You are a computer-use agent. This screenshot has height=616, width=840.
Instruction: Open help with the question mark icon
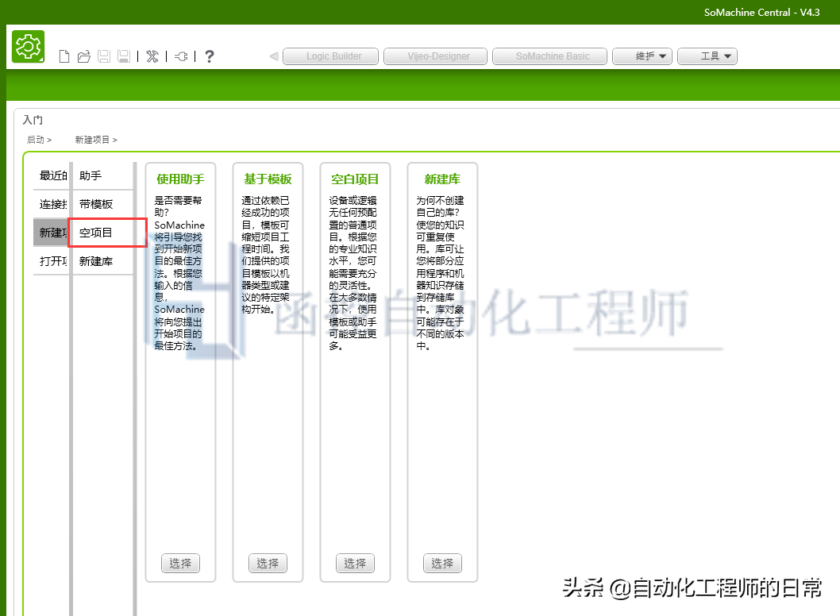click(x=210, y=56)
